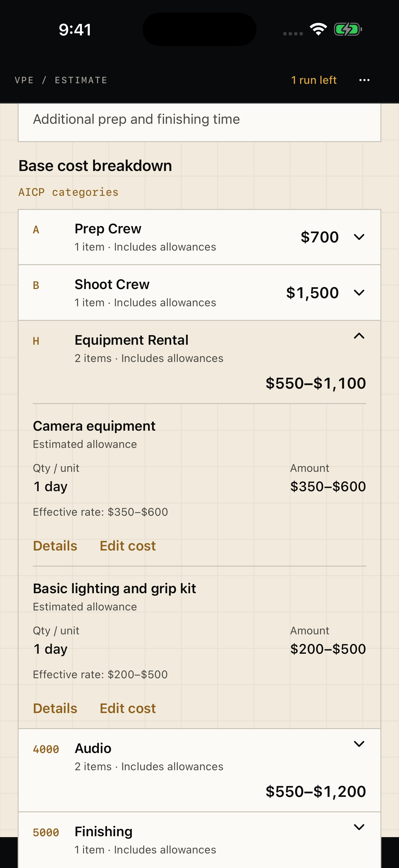
Task: Click the $350–$600 camera equipment amount
Action: coord(328,486)
